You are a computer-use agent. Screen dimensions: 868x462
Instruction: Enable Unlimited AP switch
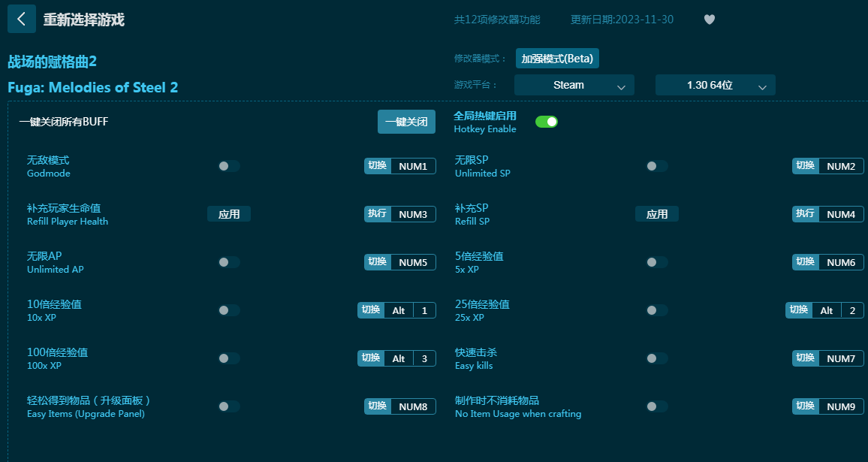tap(228, 262)
